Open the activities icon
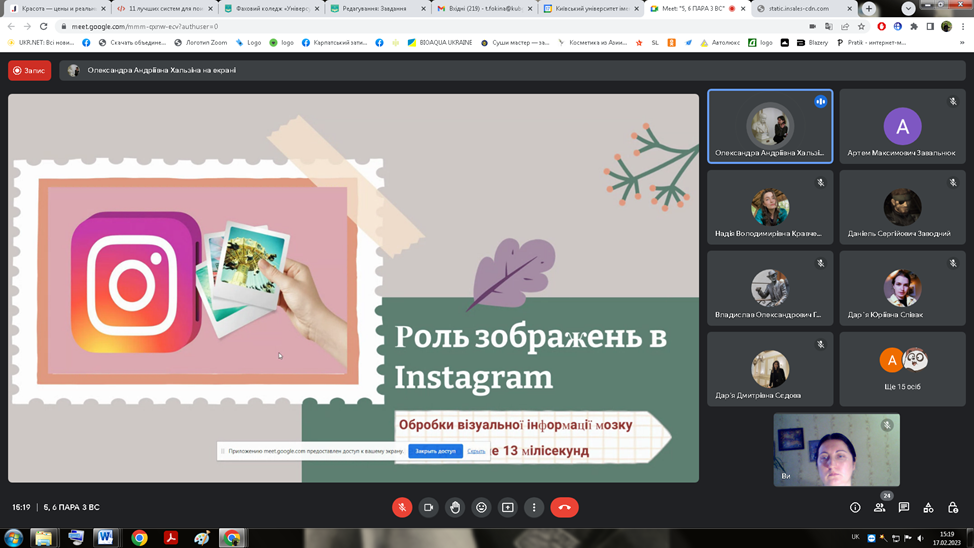 point(928,508)
